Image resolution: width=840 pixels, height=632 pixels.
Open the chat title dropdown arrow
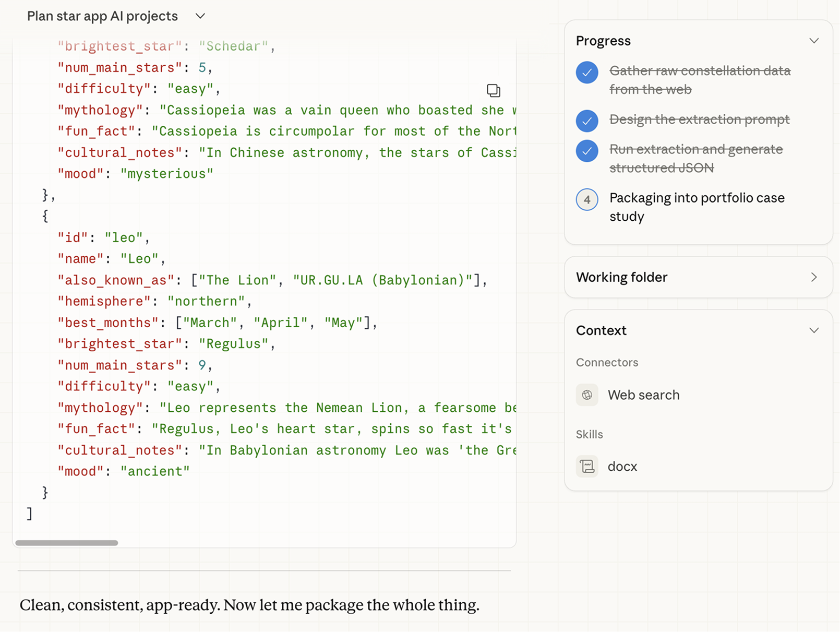coord(200,16)
